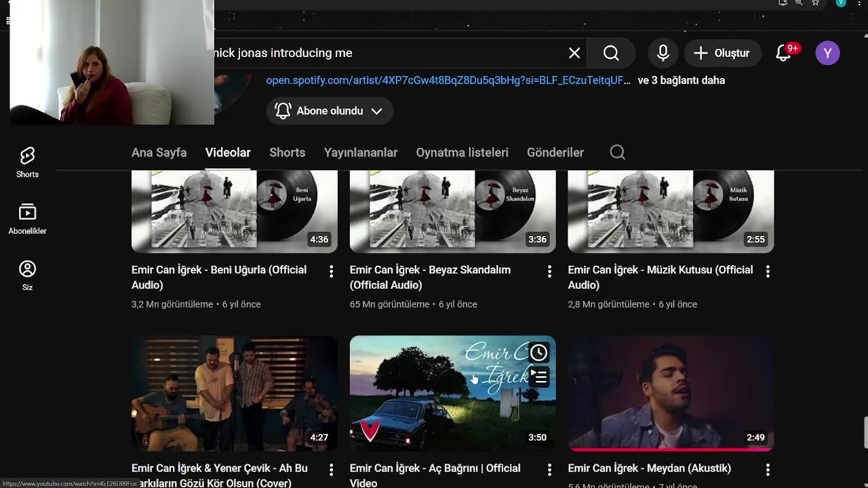Click the browser bookmark star icon
This screenshot has width=868, height=488.
click(816, 3)
